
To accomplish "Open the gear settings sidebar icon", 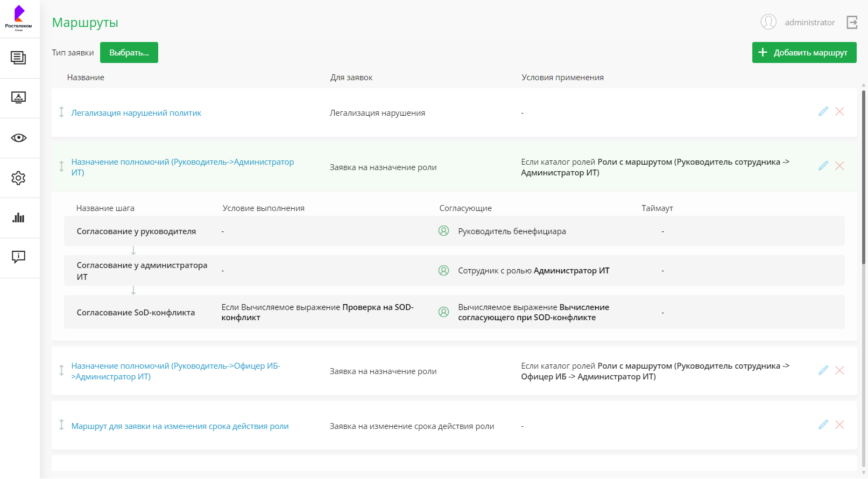I will (18, 178).
